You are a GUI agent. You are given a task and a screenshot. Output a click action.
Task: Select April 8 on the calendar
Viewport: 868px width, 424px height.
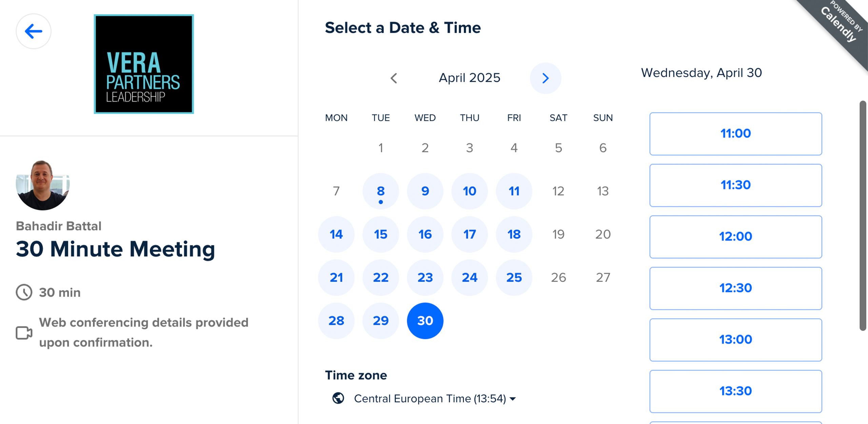380,191
